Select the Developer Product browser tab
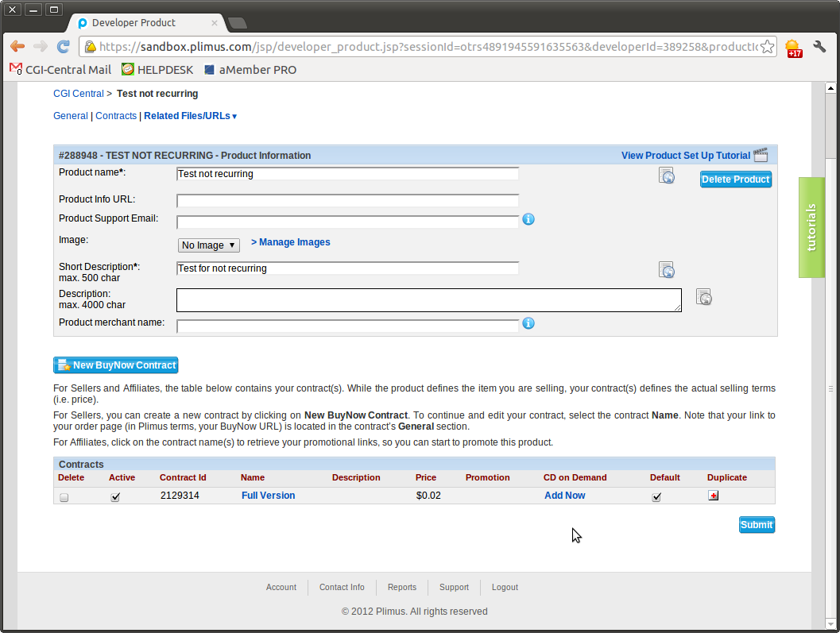840x633 pixels. click(x=143, y=22)
